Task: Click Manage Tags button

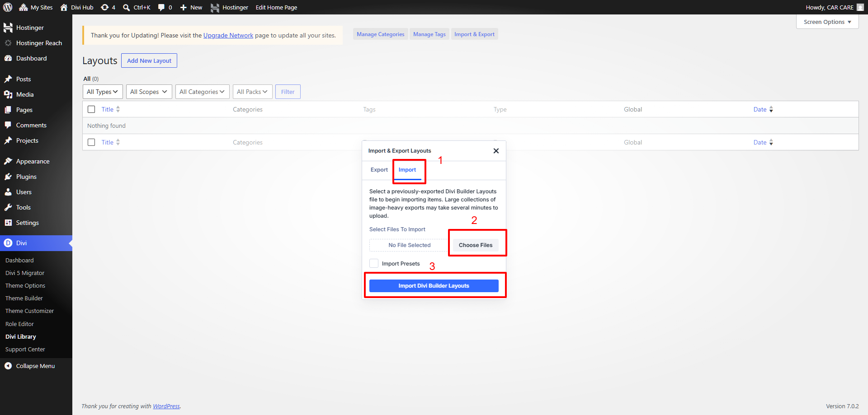Action: (x=429, y=34)
